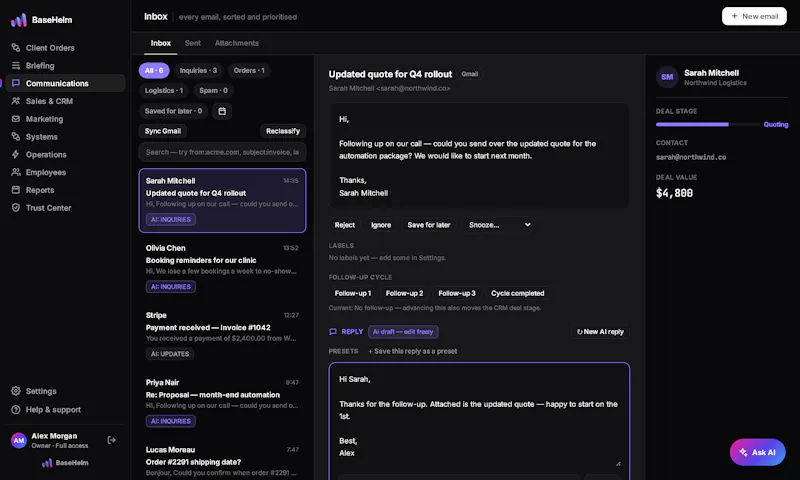800x480 pixels.
Task: Click the sparkle icon on Ask AI
Action: click(743, 452)
